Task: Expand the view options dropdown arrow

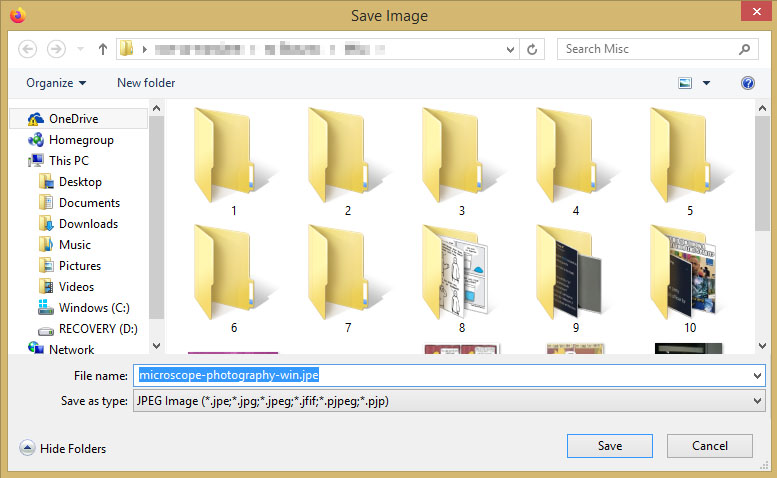Action: (707, 83)
